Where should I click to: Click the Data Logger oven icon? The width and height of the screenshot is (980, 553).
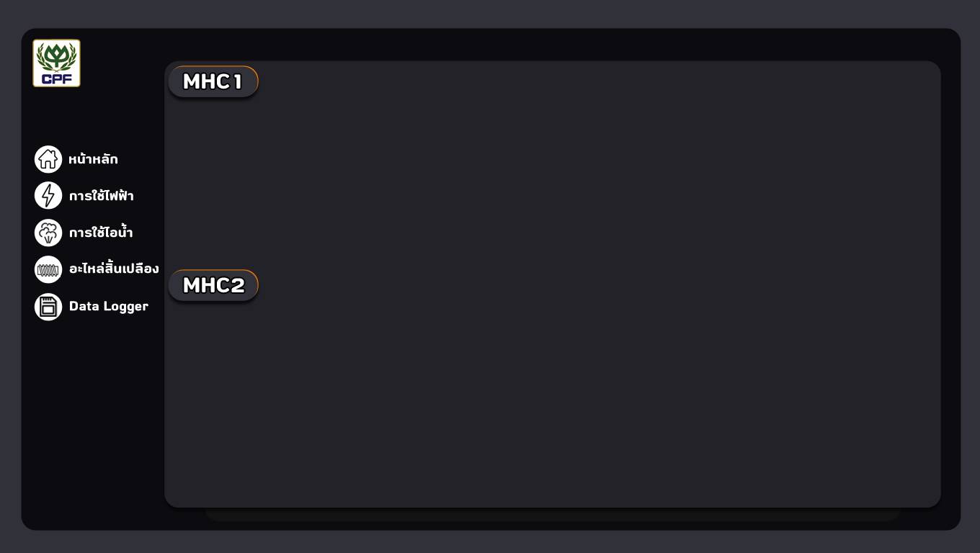[x=48, y=307]
